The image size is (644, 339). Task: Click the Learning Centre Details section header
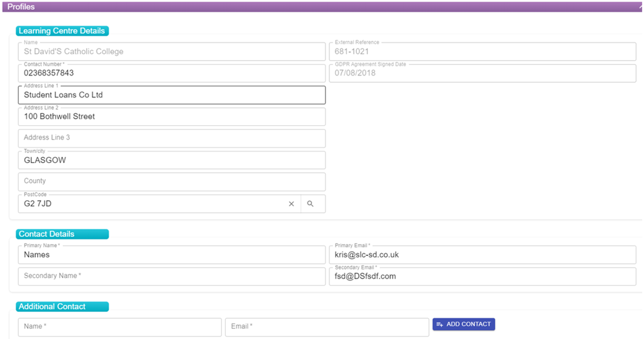coord(62,31)
